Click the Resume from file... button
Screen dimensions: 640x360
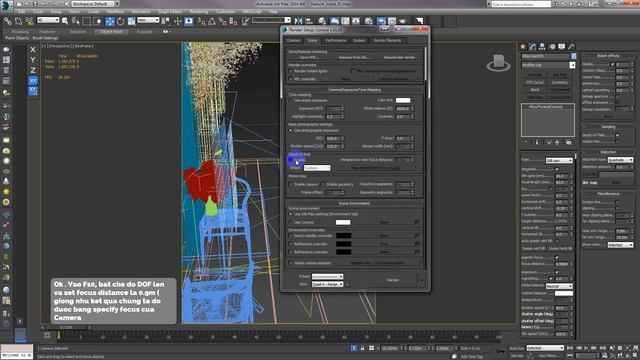[354, 58]
